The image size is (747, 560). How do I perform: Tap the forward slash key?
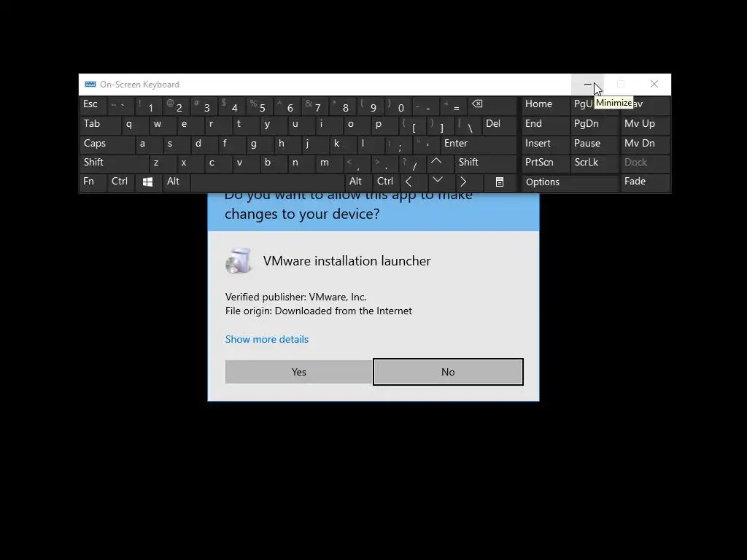(x=412, y=163)
